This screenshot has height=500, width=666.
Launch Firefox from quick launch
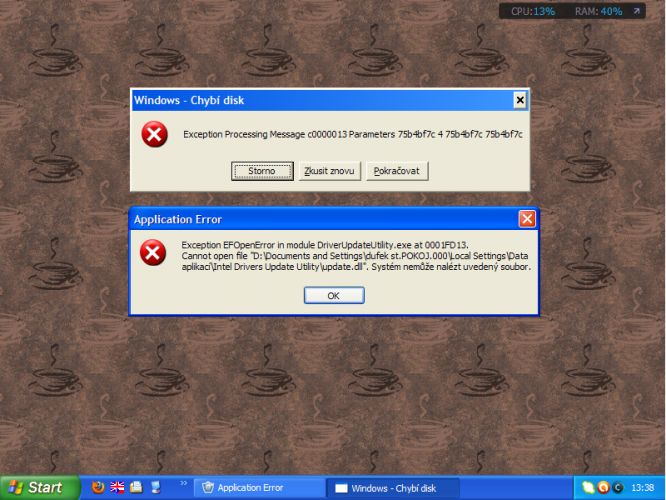tap(98, 487)
